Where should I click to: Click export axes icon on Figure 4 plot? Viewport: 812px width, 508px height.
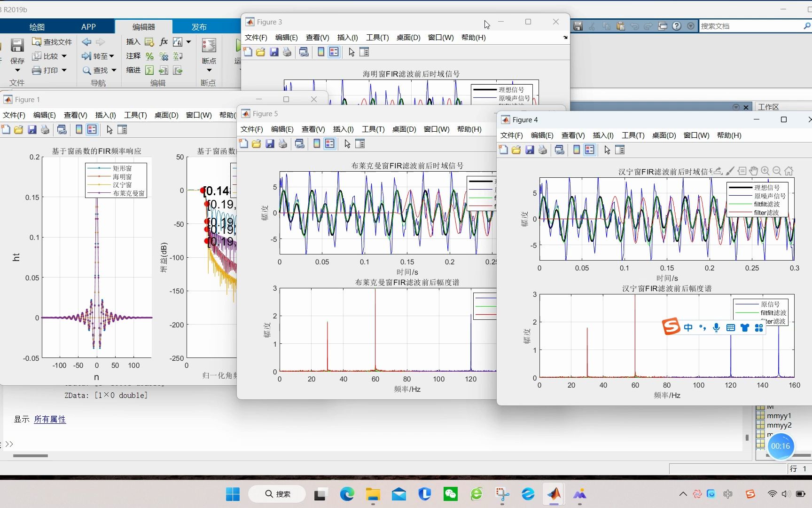(x=718, y=171)
